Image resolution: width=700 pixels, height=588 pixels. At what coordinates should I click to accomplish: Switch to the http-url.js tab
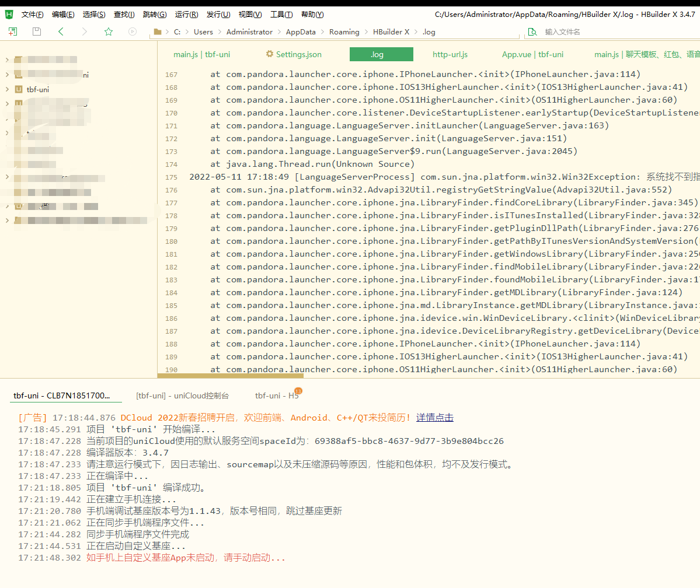point(450,54)
